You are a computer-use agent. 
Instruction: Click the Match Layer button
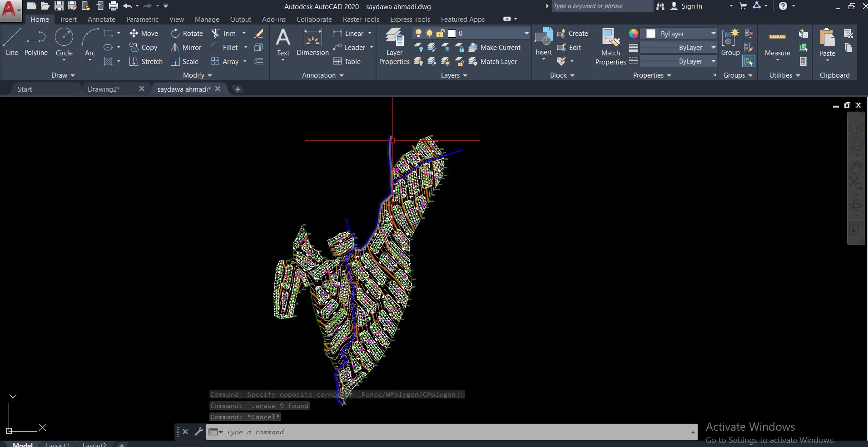[x=494, y=61]
